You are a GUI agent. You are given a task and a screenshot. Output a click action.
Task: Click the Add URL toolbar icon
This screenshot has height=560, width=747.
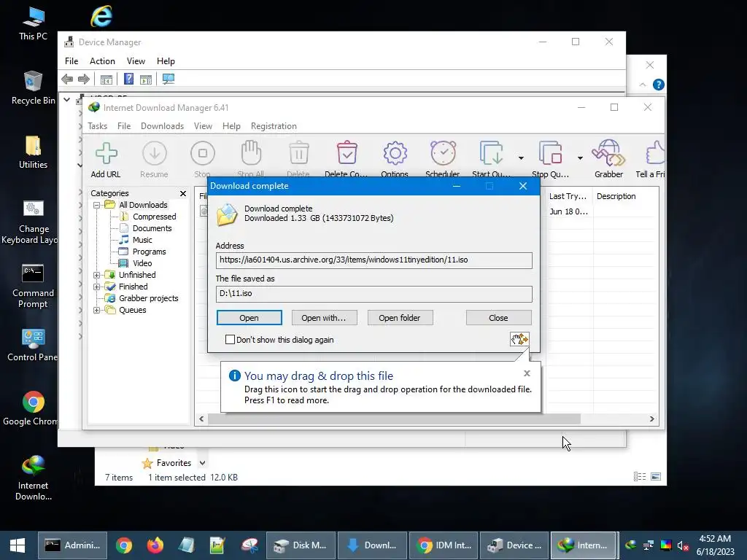(x=106, y=153)
